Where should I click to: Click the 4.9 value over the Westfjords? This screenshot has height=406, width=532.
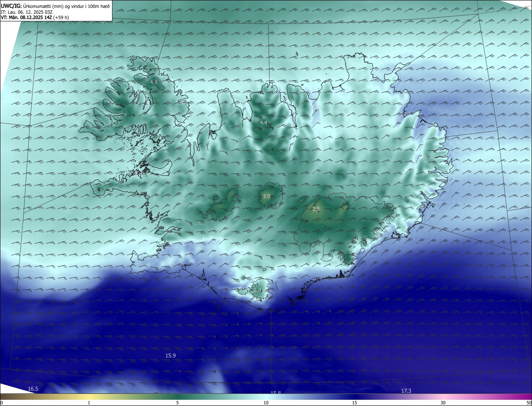(x=154, y=82)
